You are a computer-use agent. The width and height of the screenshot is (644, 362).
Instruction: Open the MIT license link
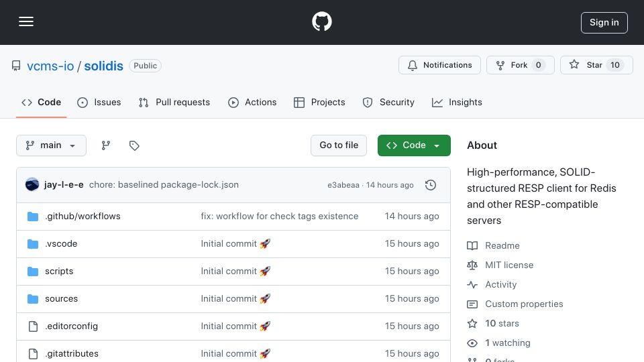point(500,265)
